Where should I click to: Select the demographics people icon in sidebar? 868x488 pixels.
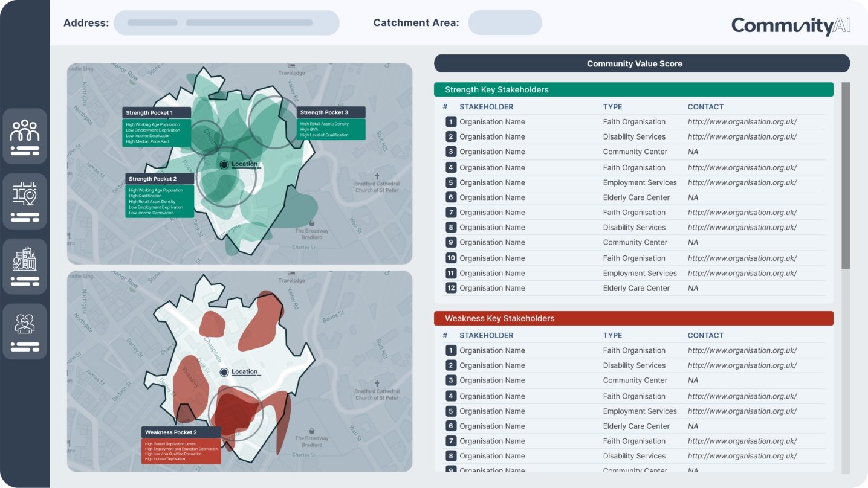pos(25,135)
